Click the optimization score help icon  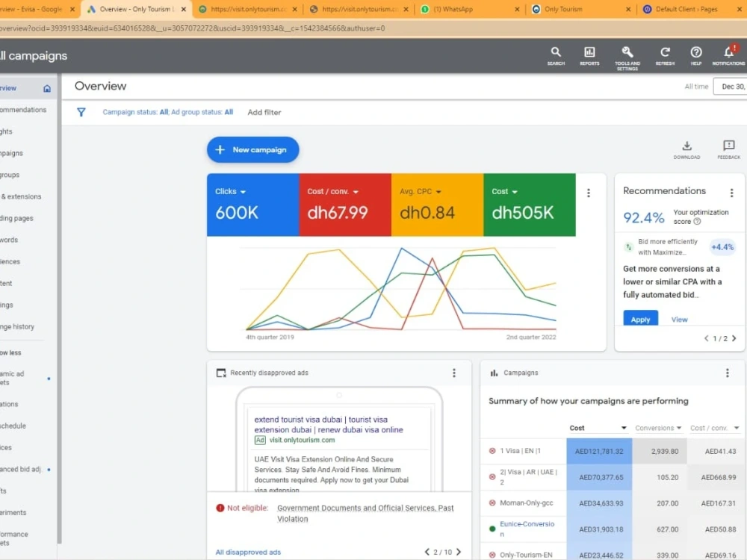[x=697, y=222]
